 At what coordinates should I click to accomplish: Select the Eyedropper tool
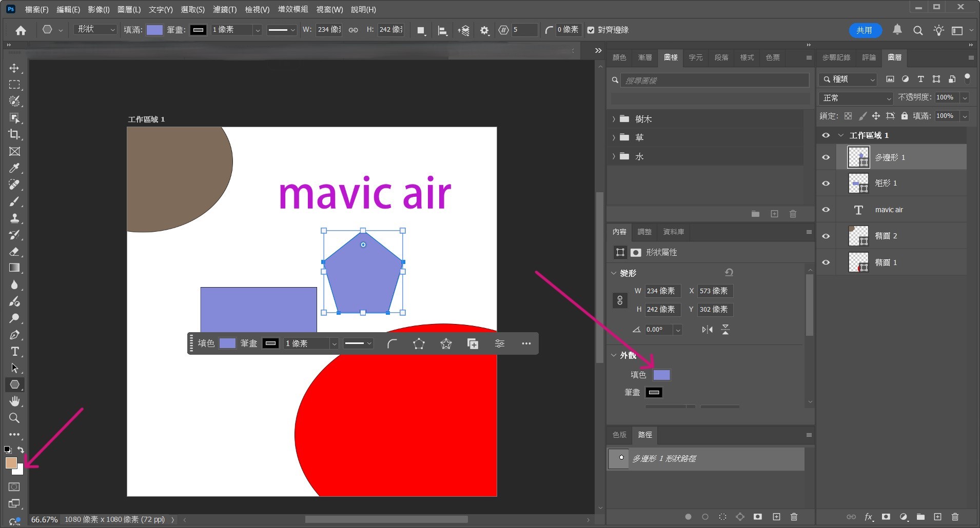(14, 168)
